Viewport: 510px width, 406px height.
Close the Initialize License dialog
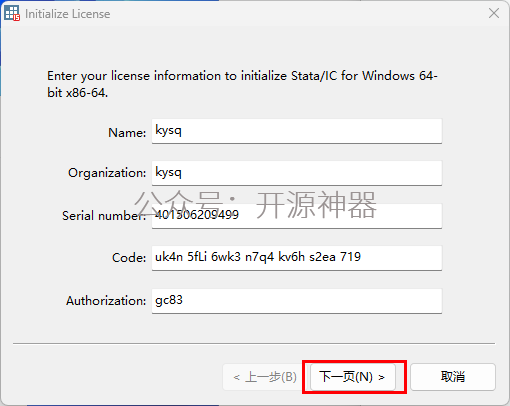(x=494, y=13)
